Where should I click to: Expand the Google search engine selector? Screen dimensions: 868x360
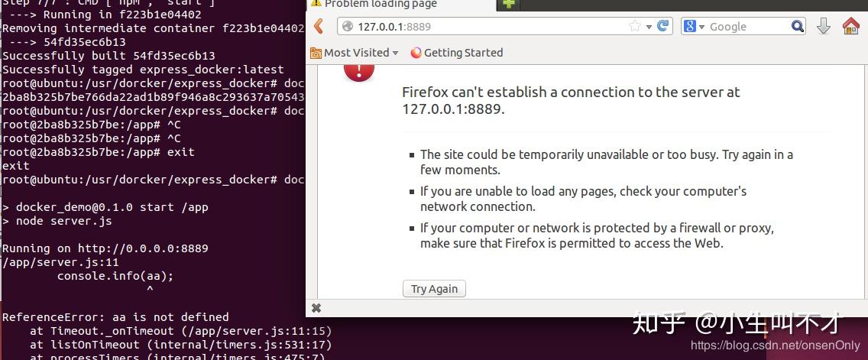[x=694, y=27]
